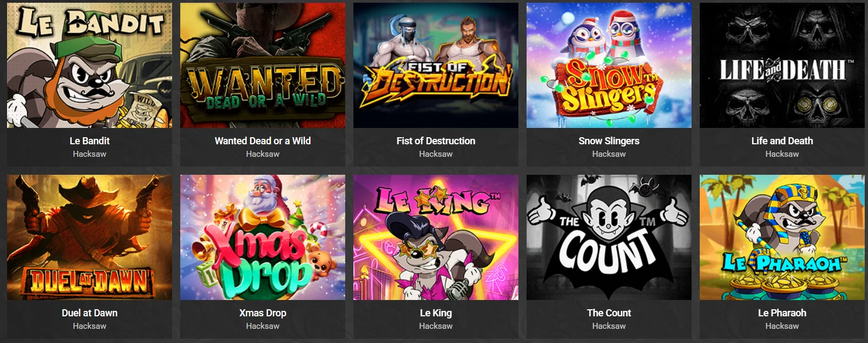The image size is (868, 343).
Task: Click the "Snow Slingers" title link
Action: 609,141
